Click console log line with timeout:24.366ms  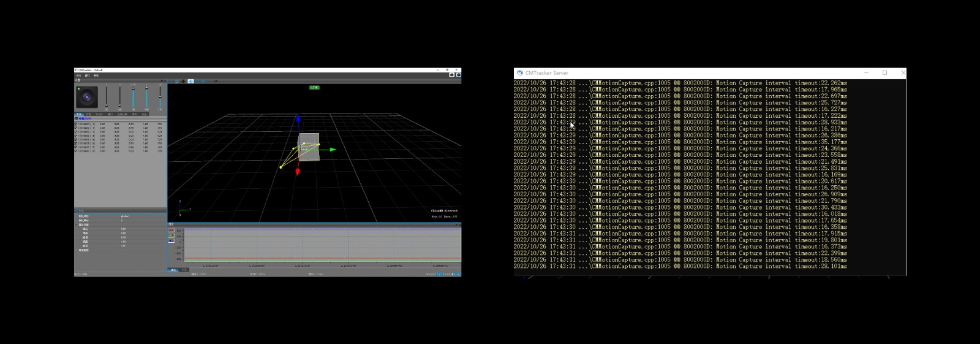click(680, 148)
